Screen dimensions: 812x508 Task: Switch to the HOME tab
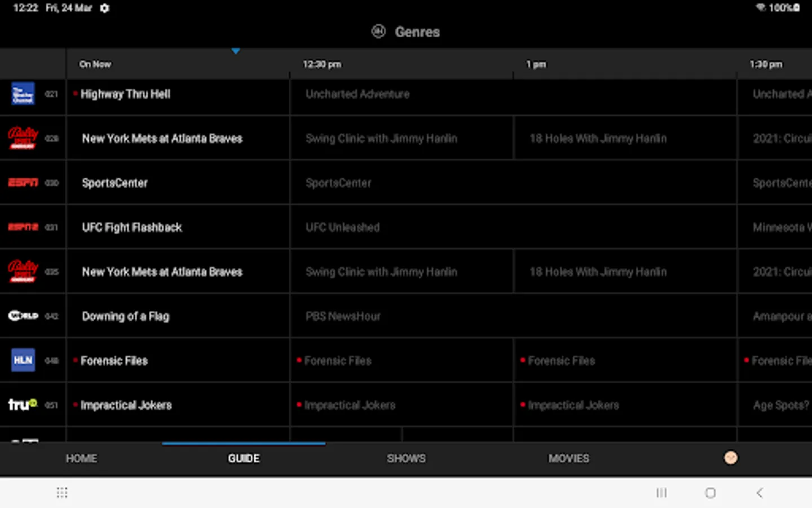pos(81,458)
